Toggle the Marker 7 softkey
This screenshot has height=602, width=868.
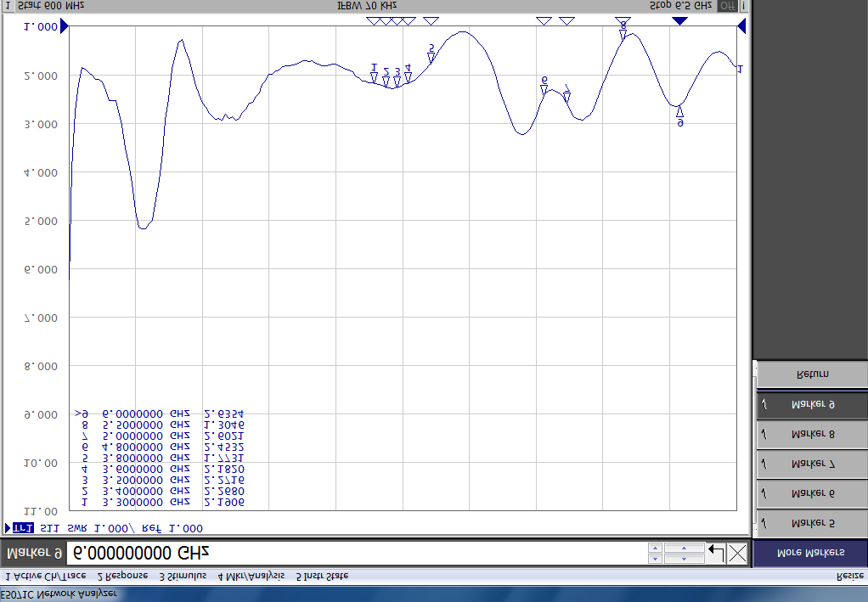(x=811, y=464)
